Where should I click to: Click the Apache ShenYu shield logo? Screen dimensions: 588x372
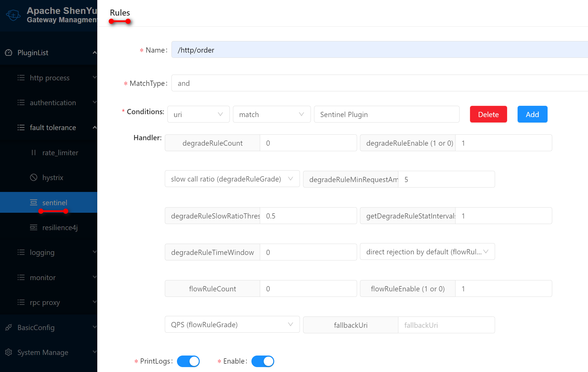coord(13,15)
